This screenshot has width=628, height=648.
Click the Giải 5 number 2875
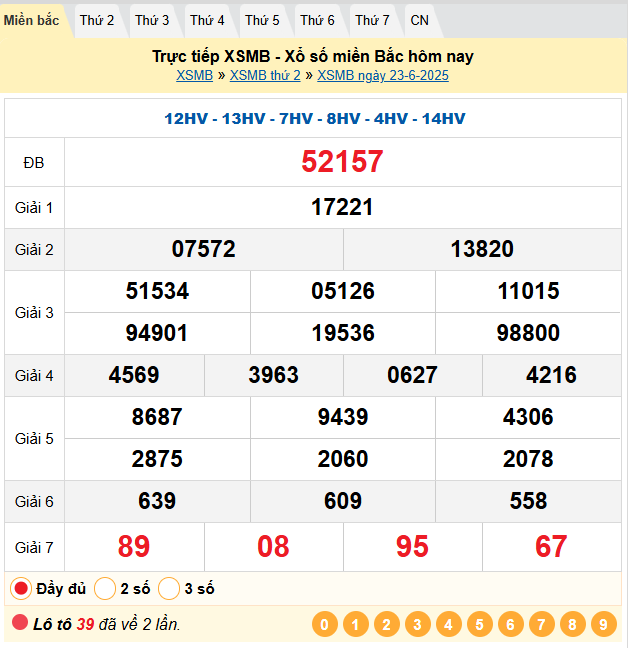click(x=157, y=459)
